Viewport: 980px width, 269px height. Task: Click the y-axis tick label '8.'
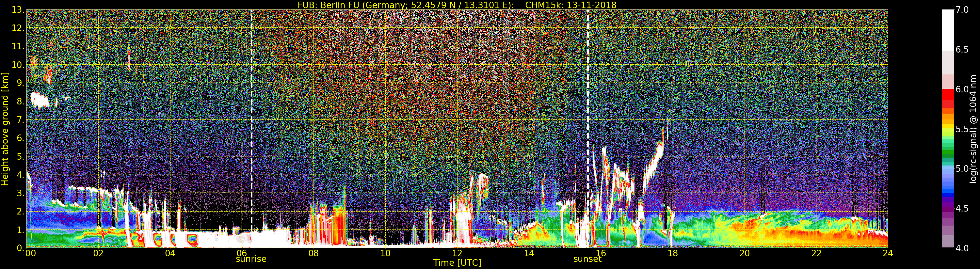click(20, 102)
